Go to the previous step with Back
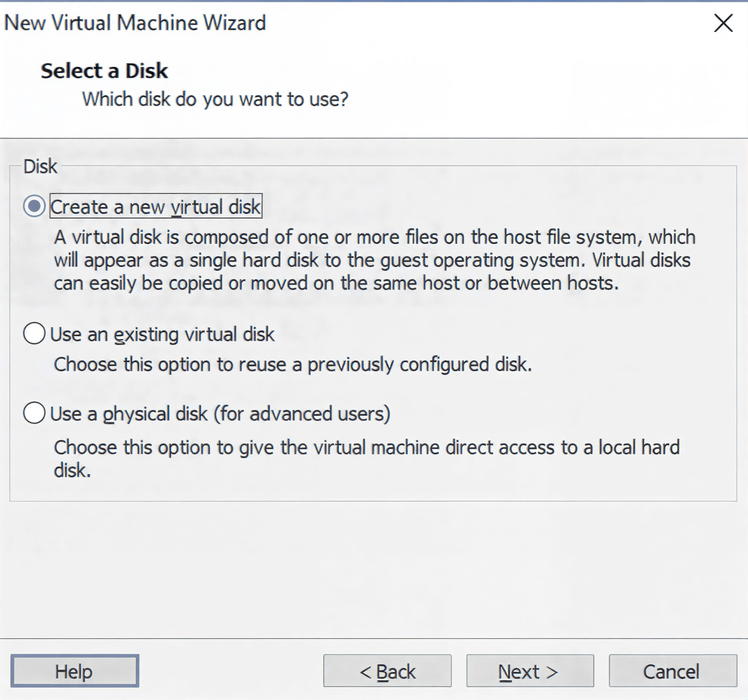 (387, 671)
